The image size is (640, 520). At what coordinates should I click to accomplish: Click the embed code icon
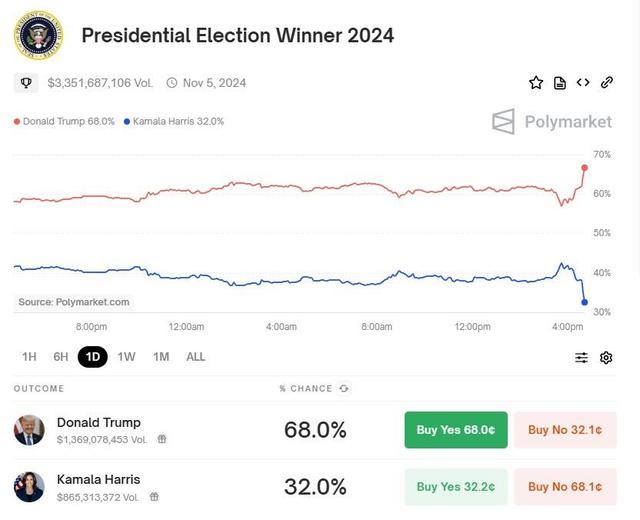[x=583, y=83]
